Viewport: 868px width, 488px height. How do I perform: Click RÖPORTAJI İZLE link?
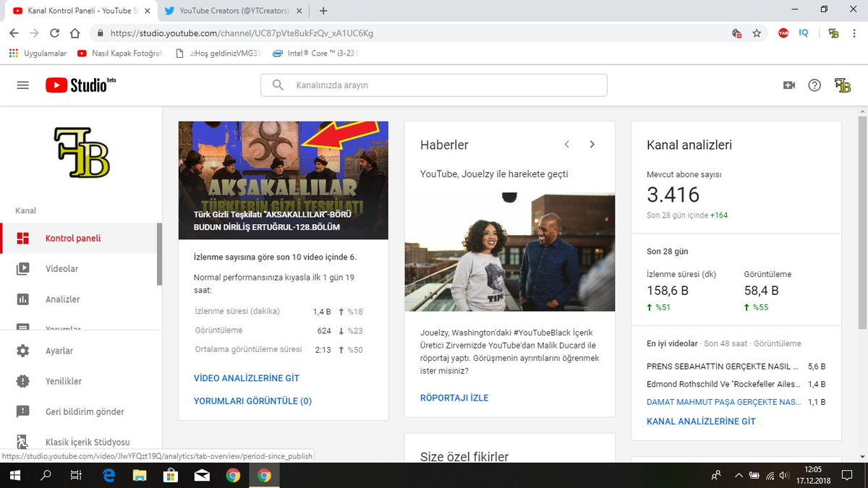pyautogui.click(x=454, y=398)
